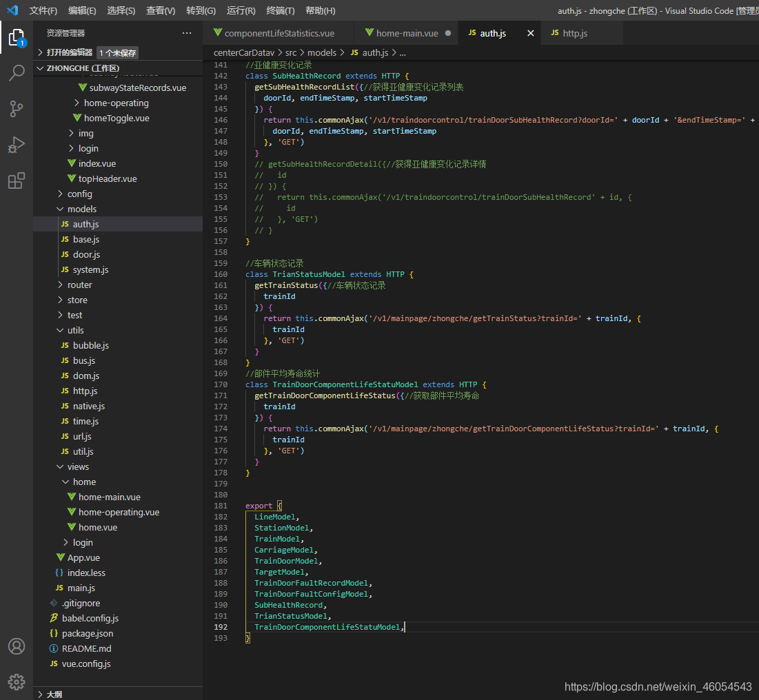Click line number 192 in gutter
Viewport: 759px width, 700px height.
221,627
